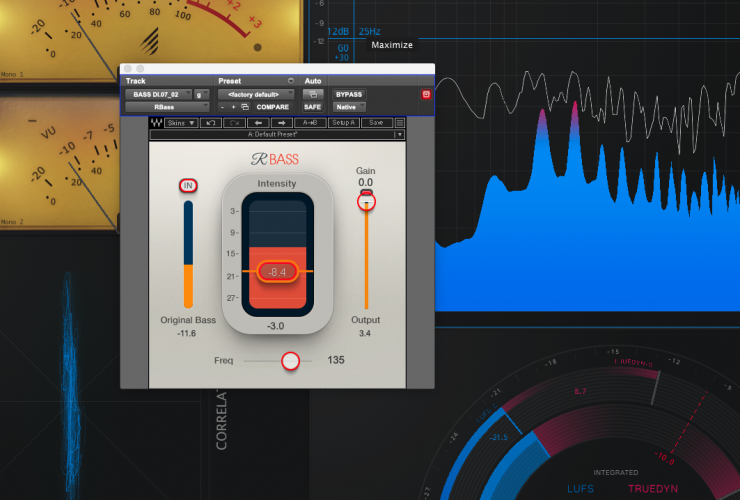Load next preset with right arrow
The image size is (740, 500).
point(282,123)
